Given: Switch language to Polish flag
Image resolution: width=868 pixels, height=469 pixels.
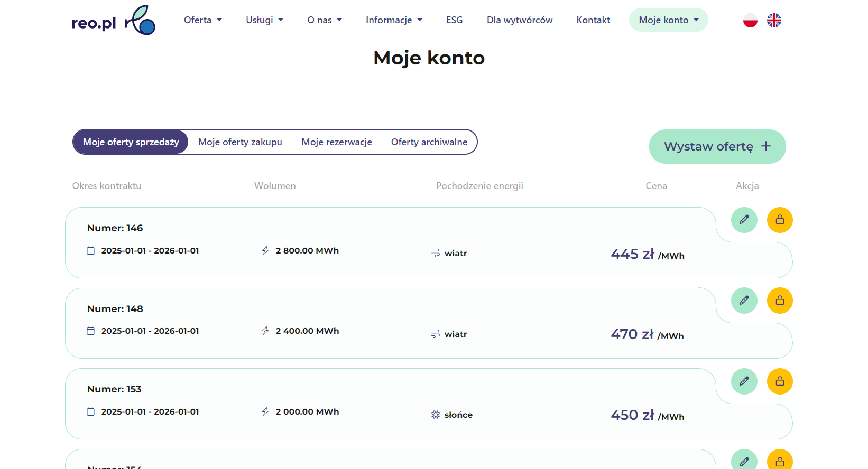Looking at the screenshot, I should click(x=750, y=21).
